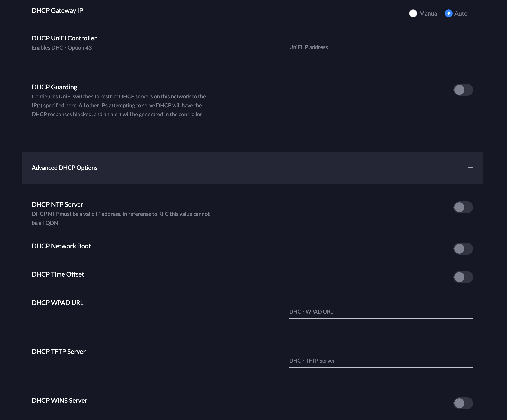Screen dimensions: 507x420
Task: Click into the DHCP WPAD URL text field
Action: [x=381, y=312]
